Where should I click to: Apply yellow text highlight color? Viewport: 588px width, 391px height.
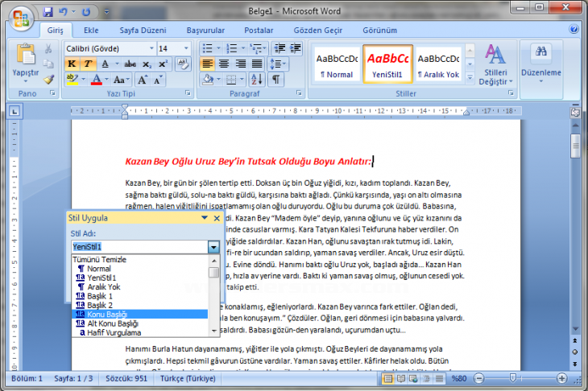pos(72,80)
